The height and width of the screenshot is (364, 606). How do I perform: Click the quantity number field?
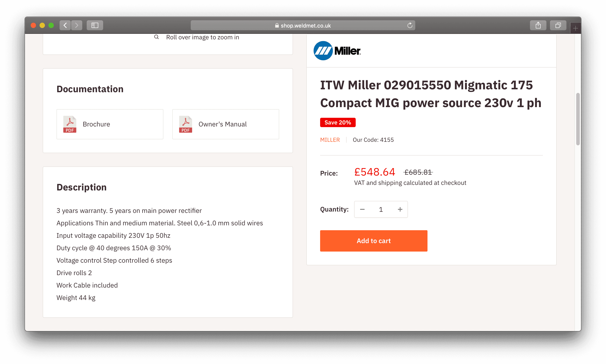381,209
